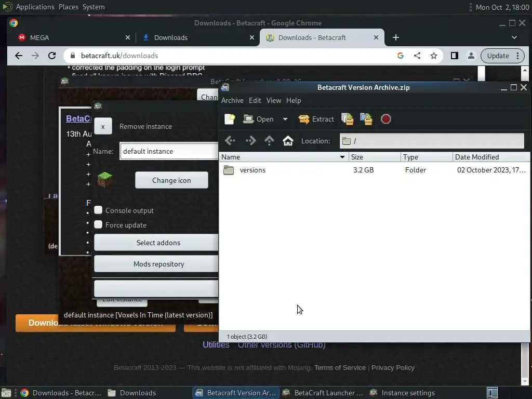Close the Downloads - Betacraft tab
Viewport: 532px width, 399px height.
pos(376,37)
